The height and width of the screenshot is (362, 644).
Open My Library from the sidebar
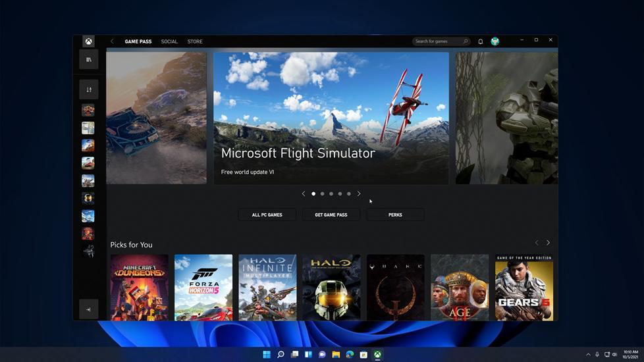click(88, 60)
